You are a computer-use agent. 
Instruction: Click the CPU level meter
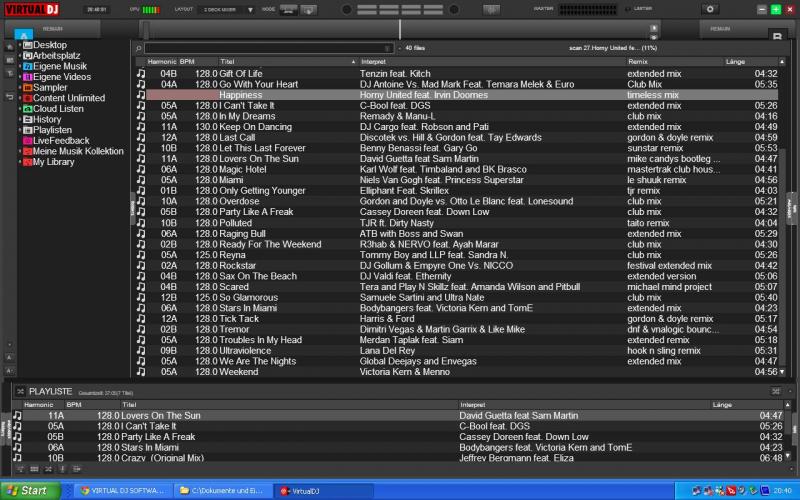pyautogui.click(x=151, y=10)
